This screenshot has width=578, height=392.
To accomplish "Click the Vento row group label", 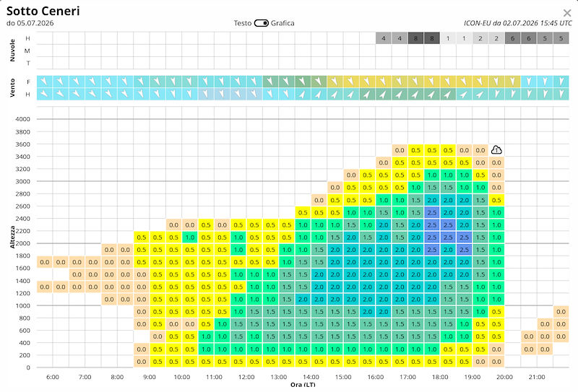I will [x=12, y=87].
